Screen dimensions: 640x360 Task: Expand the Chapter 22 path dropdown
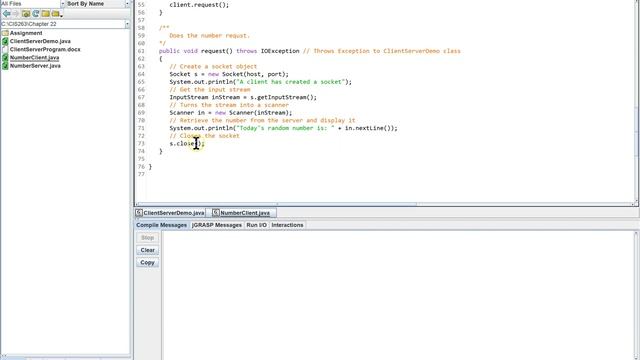[x=127, y=24]
